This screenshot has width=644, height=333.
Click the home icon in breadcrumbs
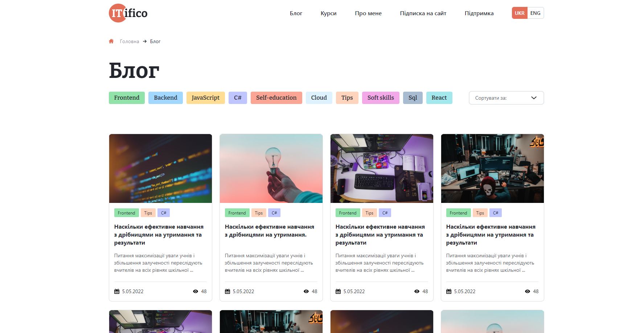click(x=111, y=41)
